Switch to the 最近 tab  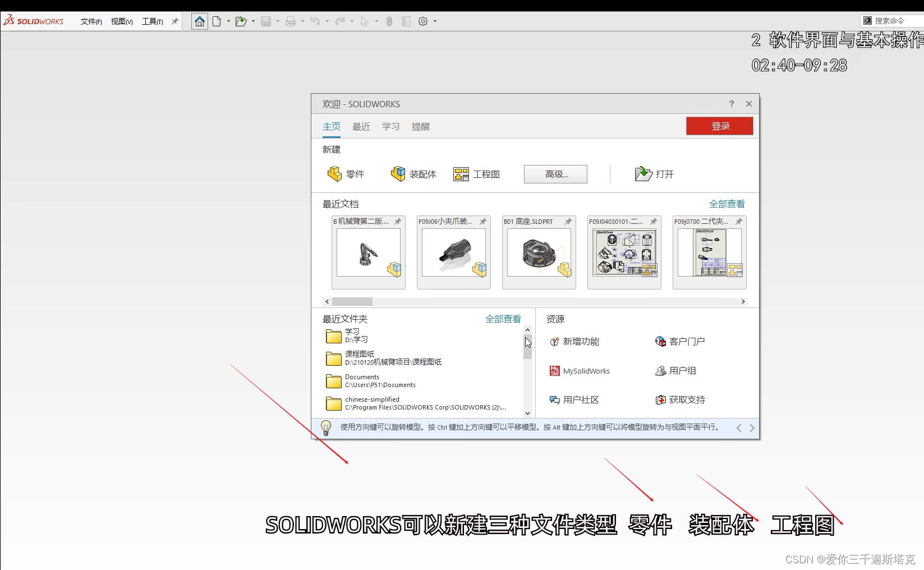click(361, 127)
